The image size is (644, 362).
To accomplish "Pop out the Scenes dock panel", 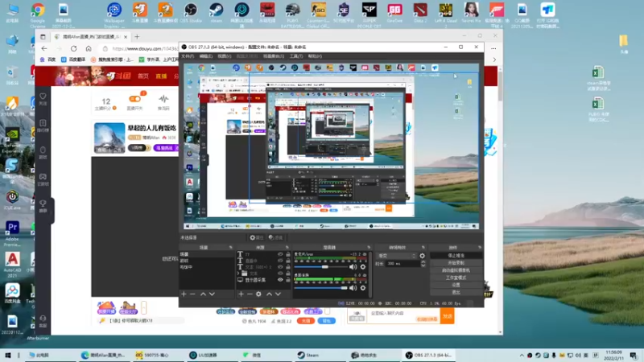I will point(230,248).
